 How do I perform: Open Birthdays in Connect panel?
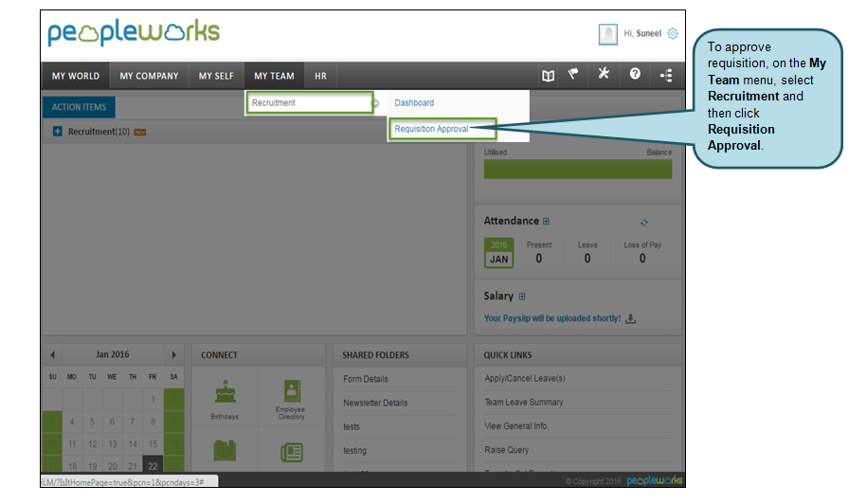point(225,400)
